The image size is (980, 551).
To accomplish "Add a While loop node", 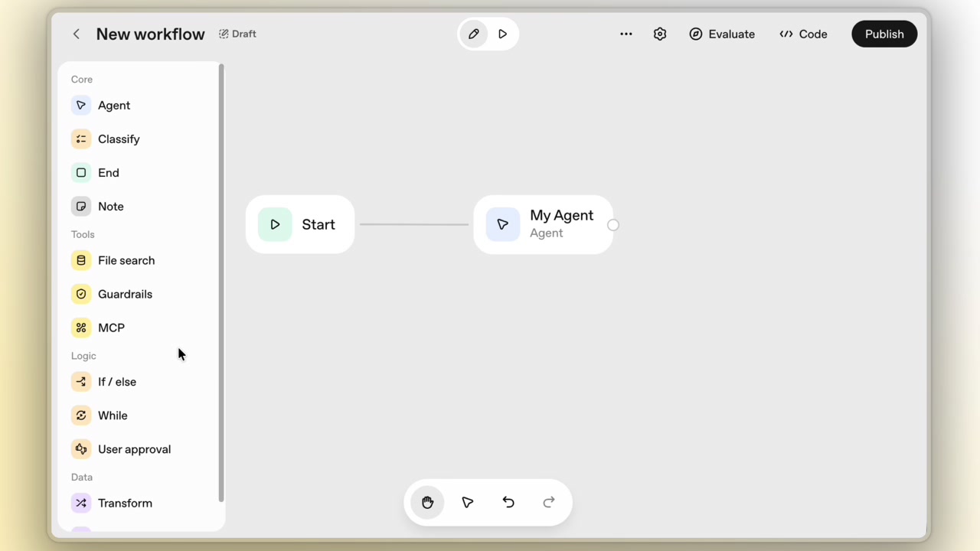I will (x=113, y=415).
